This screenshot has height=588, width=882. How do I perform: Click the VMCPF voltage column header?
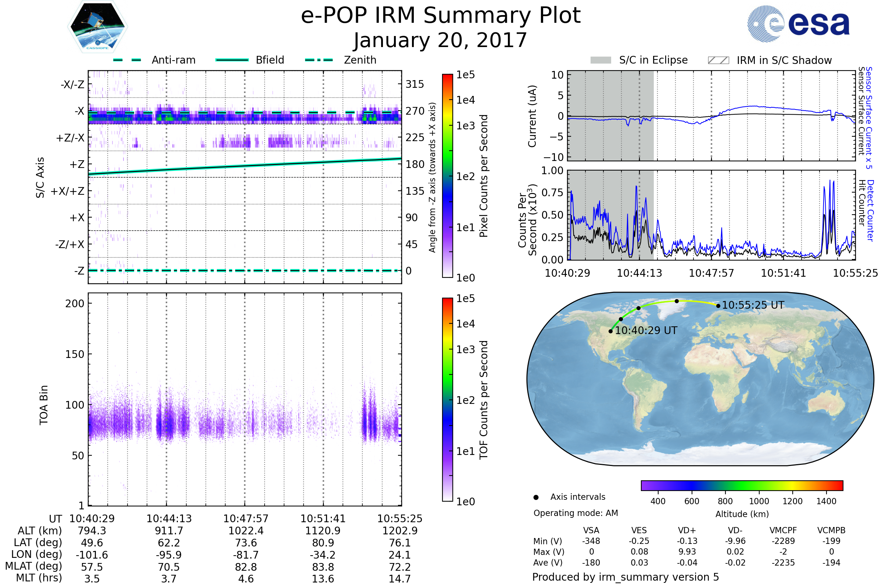tap(783, 530)
